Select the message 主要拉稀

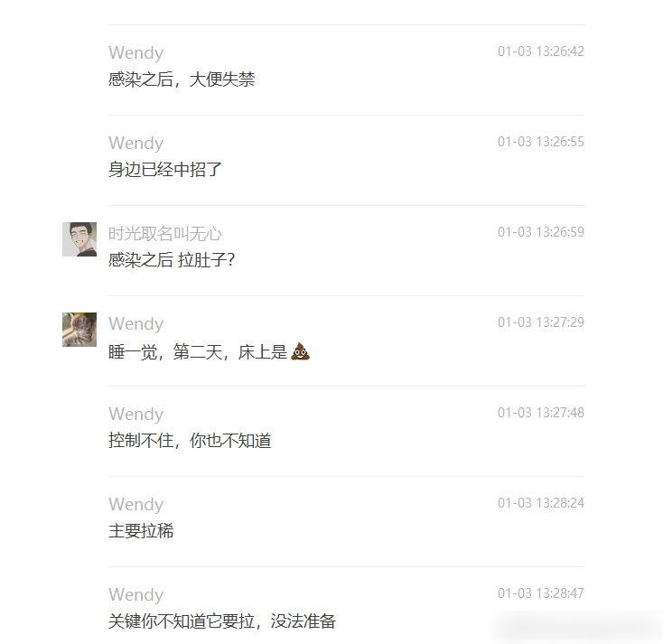(x=141, y=531)
